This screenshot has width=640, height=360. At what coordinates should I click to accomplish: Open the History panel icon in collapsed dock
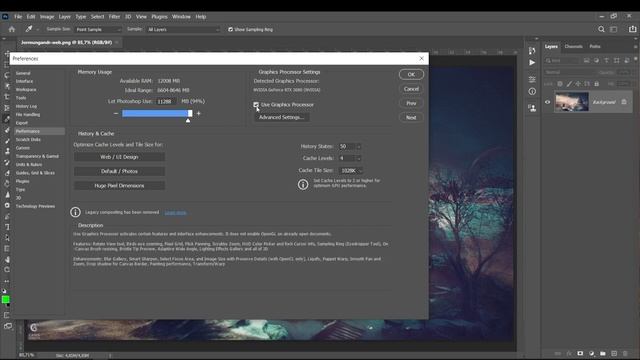click(x=532, y=51)
